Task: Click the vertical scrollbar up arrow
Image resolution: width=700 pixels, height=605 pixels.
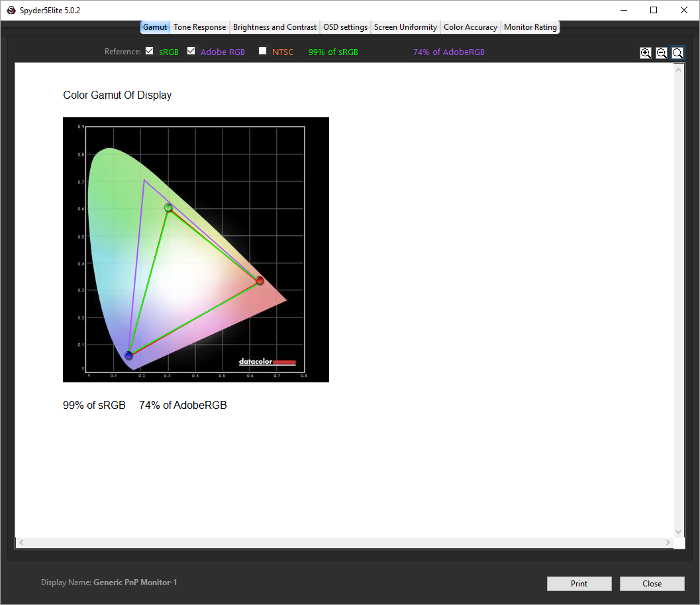Action: (679, 70)
